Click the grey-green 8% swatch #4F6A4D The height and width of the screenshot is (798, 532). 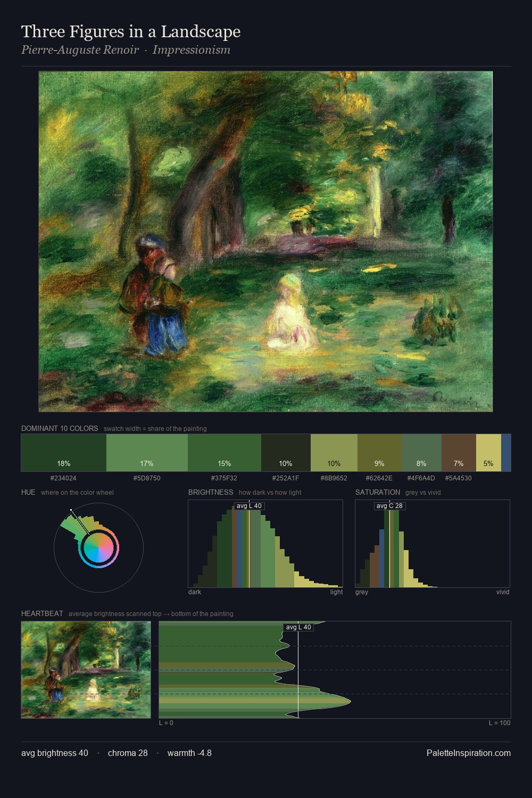pos(421,453)
